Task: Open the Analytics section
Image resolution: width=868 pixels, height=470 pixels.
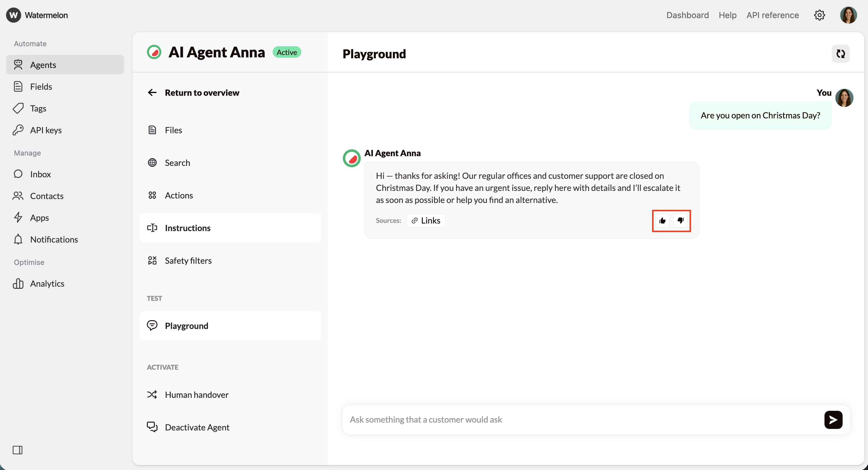Action: 47,283
